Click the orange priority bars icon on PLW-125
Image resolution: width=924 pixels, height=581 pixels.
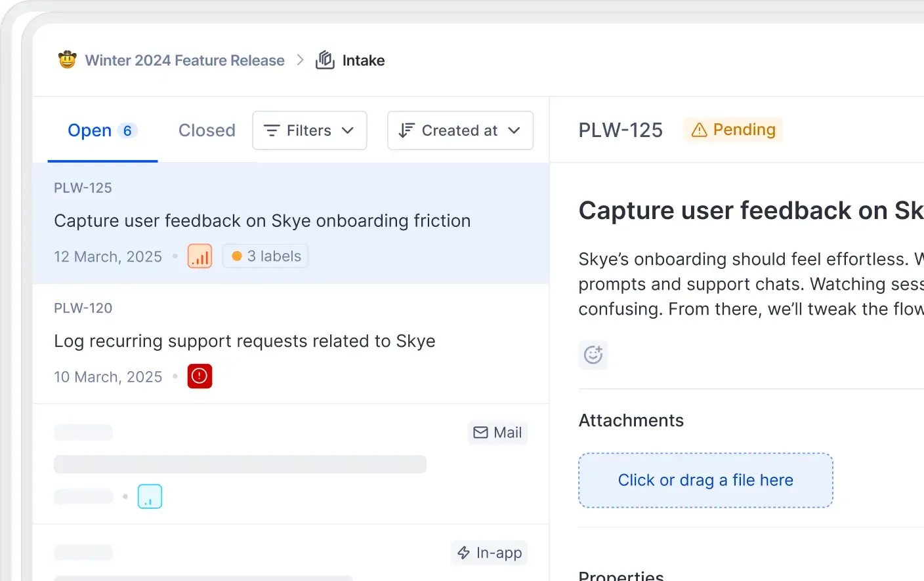tap(199, 256)
